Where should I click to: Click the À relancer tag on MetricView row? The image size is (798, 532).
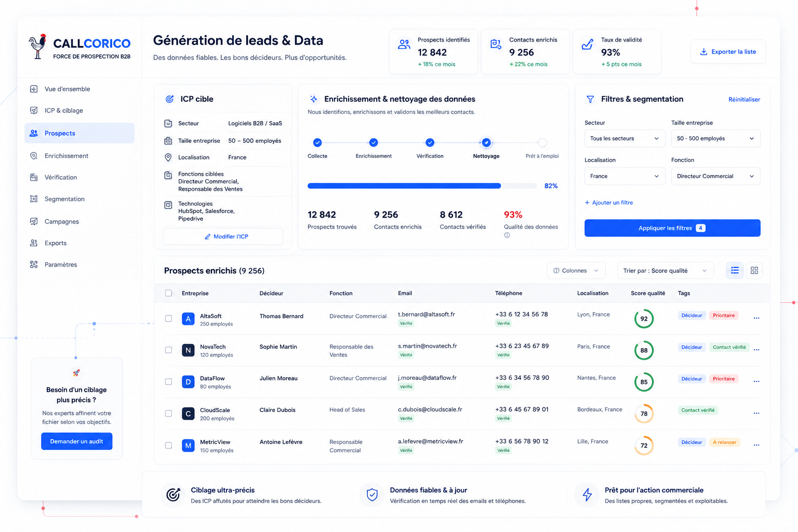click(725, 442)
